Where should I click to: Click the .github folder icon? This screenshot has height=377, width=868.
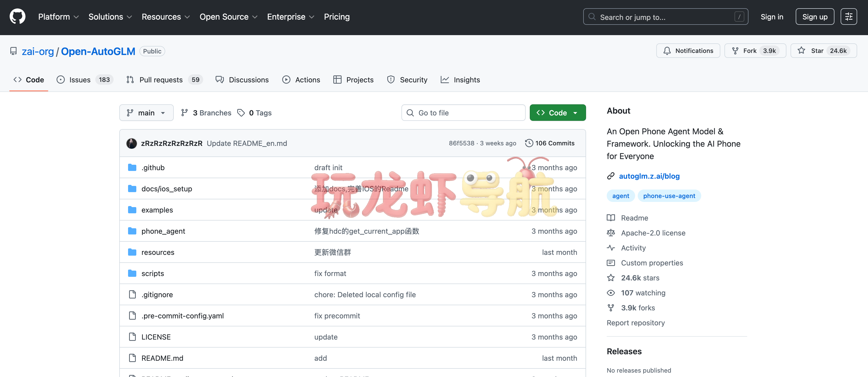pyautogui.click(x=132, y=167)
